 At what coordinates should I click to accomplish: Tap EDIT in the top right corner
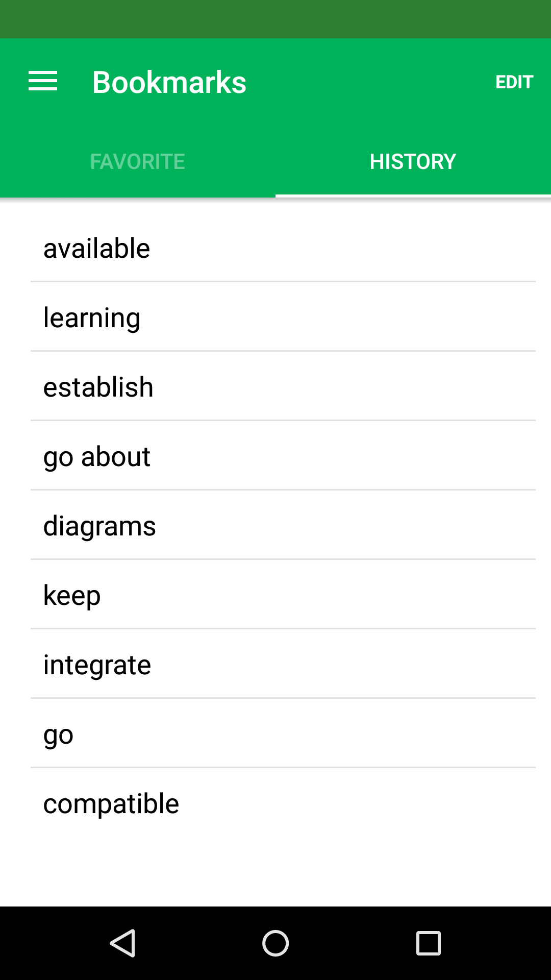click(x=514, y=82)
